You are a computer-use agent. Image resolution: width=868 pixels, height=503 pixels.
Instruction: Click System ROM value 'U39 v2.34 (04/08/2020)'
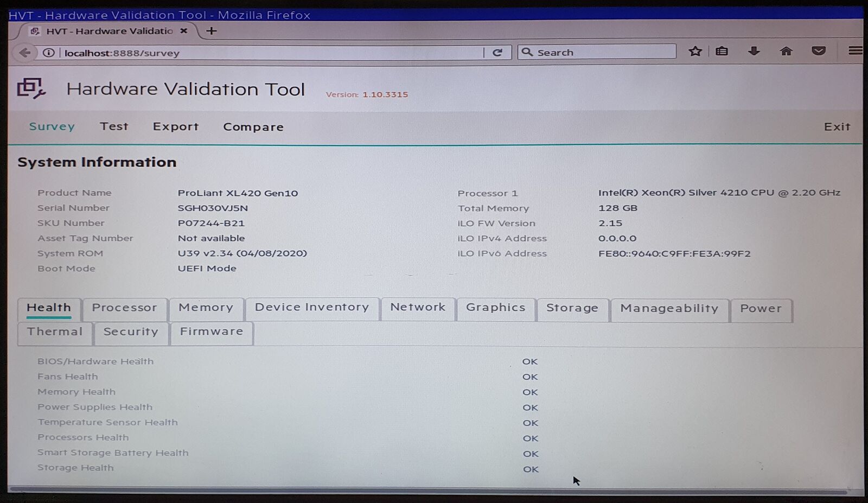pos(242,253)
